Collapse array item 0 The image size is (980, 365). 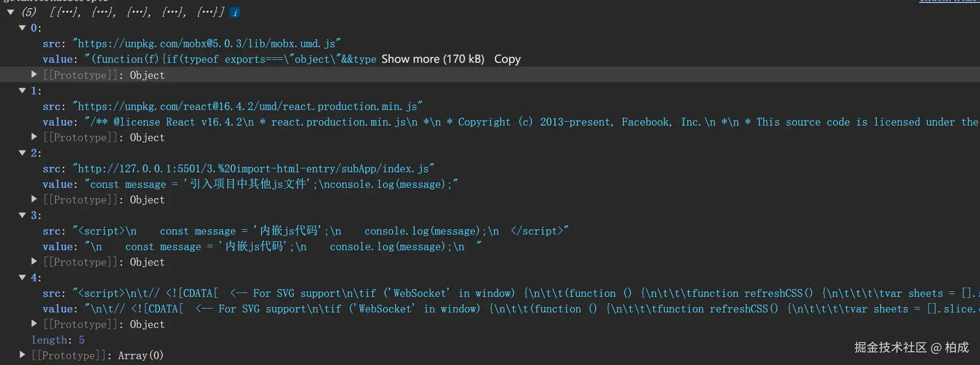(22, 28)
